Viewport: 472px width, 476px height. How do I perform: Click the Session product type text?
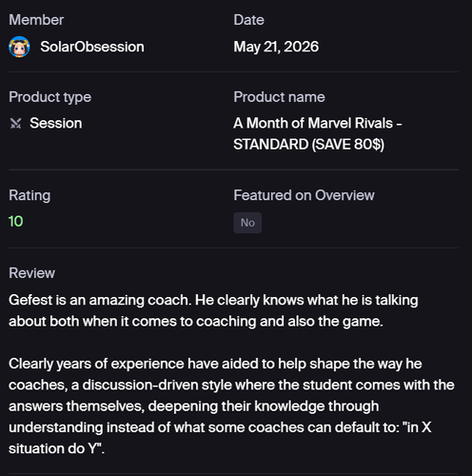[x=56, y=123]
